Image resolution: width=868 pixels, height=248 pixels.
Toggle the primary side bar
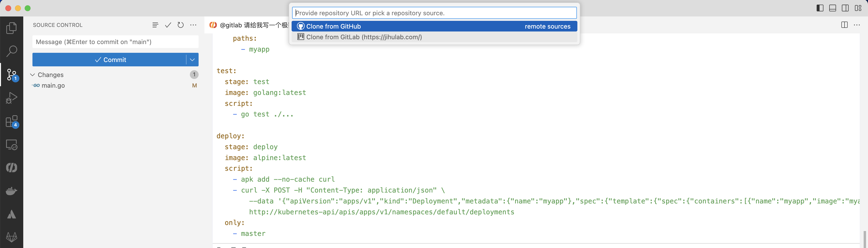click(x=820, y=8)
